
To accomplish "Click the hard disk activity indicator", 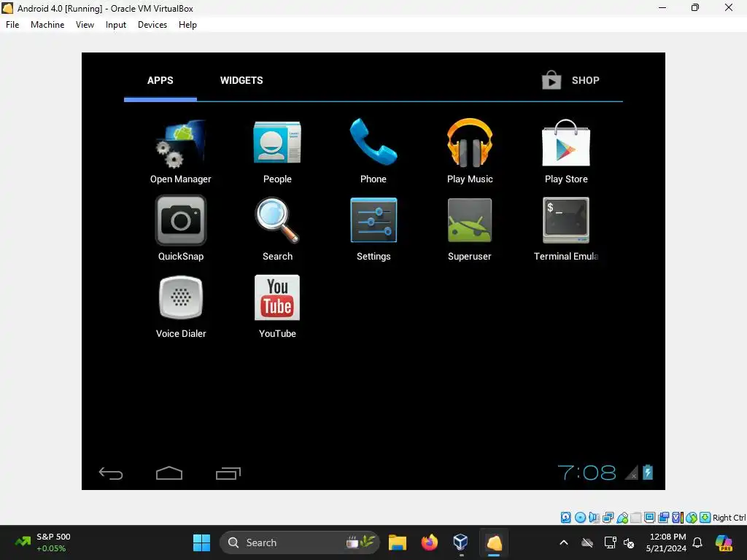I will [565, 518].
